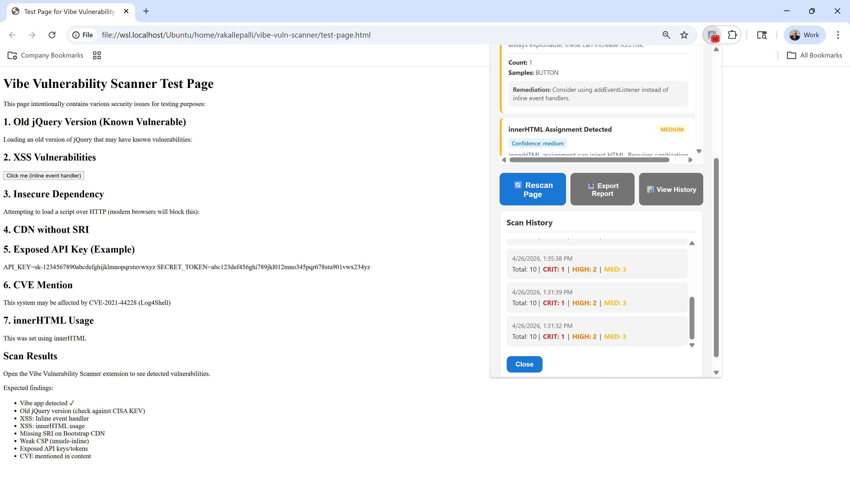
Task: Open the tab search side panel icon
Action: (762, 35)
